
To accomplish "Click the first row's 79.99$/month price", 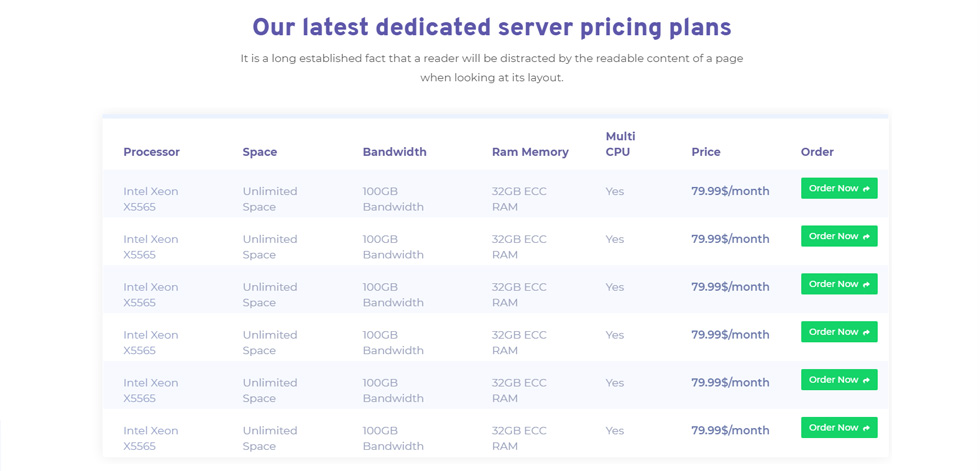I will (730, 191).
